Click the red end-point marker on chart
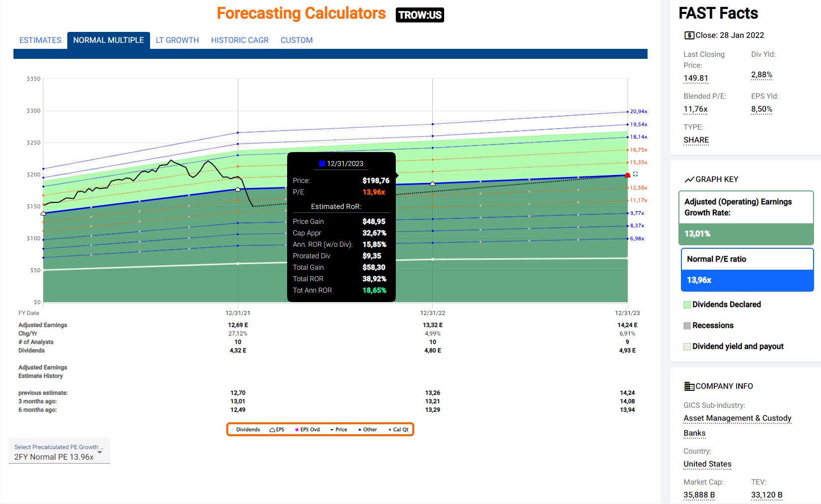Screen dimensions: 821x504 628,175
